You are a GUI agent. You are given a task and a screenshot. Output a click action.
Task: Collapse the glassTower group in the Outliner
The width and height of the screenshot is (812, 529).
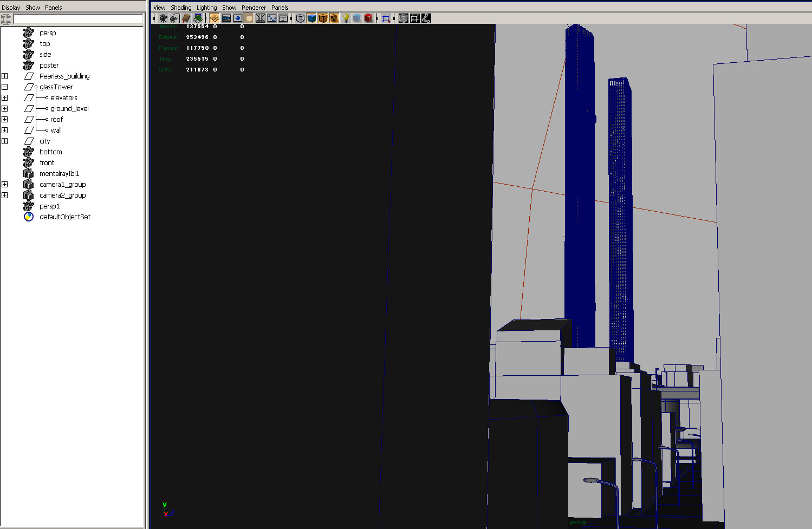[5, 87]
